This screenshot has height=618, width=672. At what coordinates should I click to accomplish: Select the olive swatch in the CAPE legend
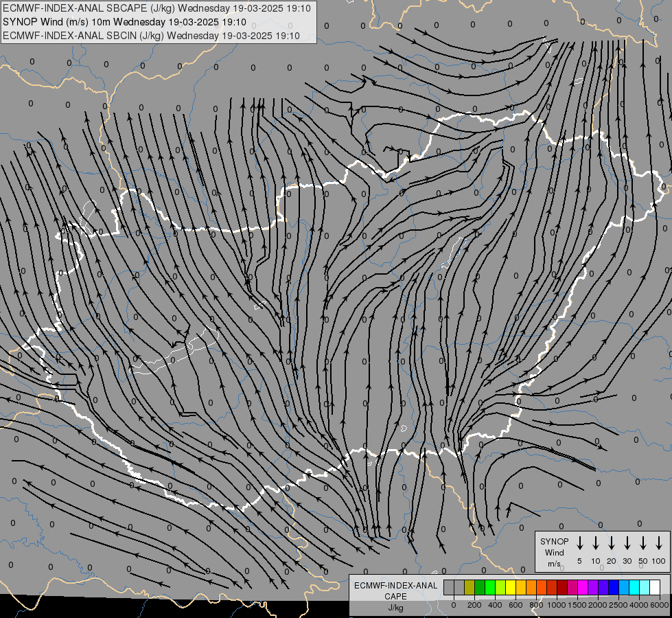[470, 587]
